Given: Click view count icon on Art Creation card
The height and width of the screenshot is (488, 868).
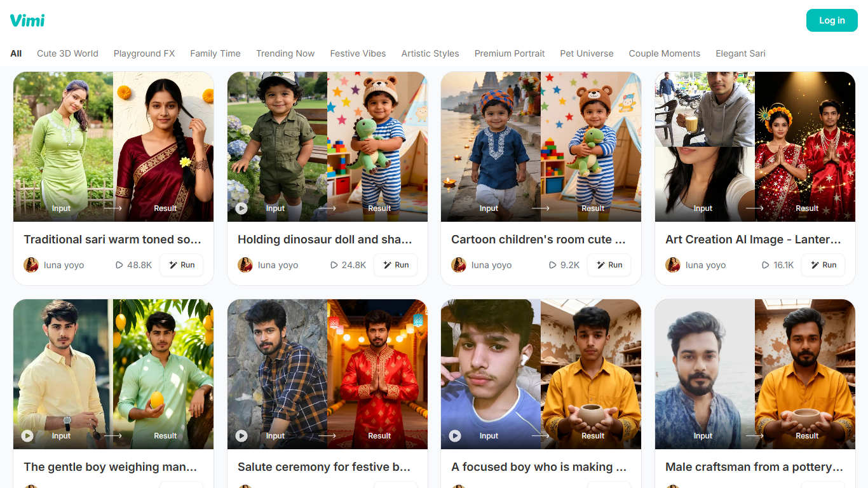Looking at the screenshot, I should (765, 265).
